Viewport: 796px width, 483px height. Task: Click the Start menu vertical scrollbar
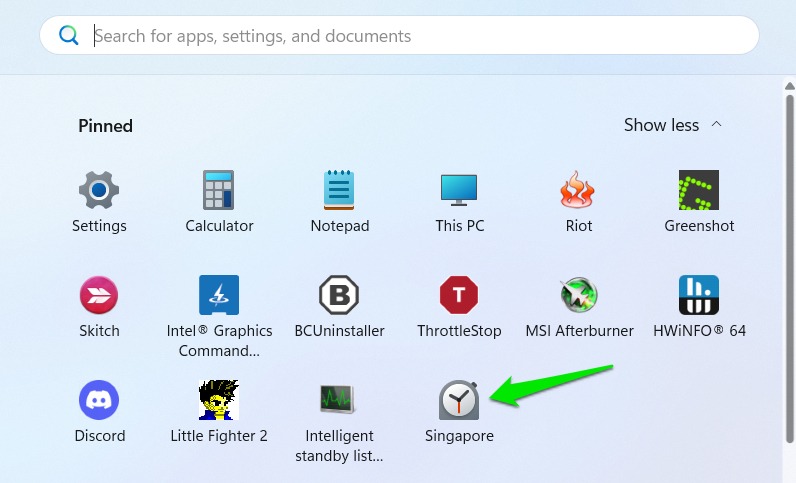pyautogui.click(x=789, y=269)
